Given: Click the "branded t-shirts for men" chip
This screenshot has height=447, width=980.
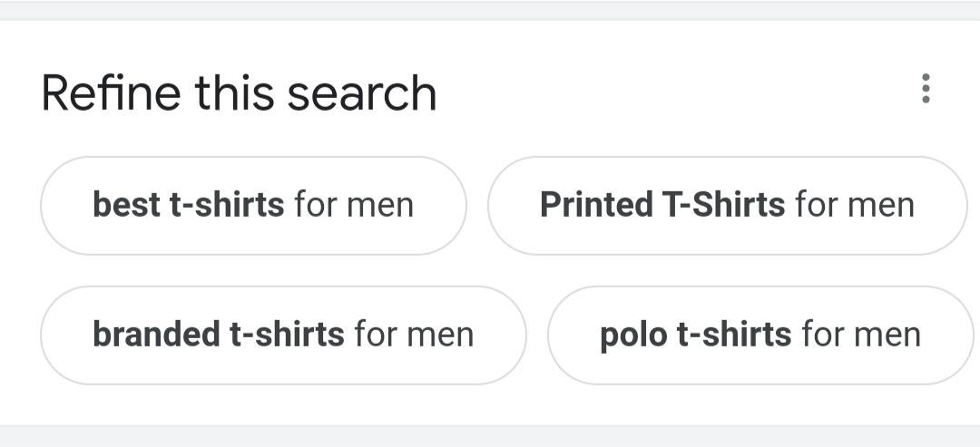Looking at the screenshot, I should (283, 335).
